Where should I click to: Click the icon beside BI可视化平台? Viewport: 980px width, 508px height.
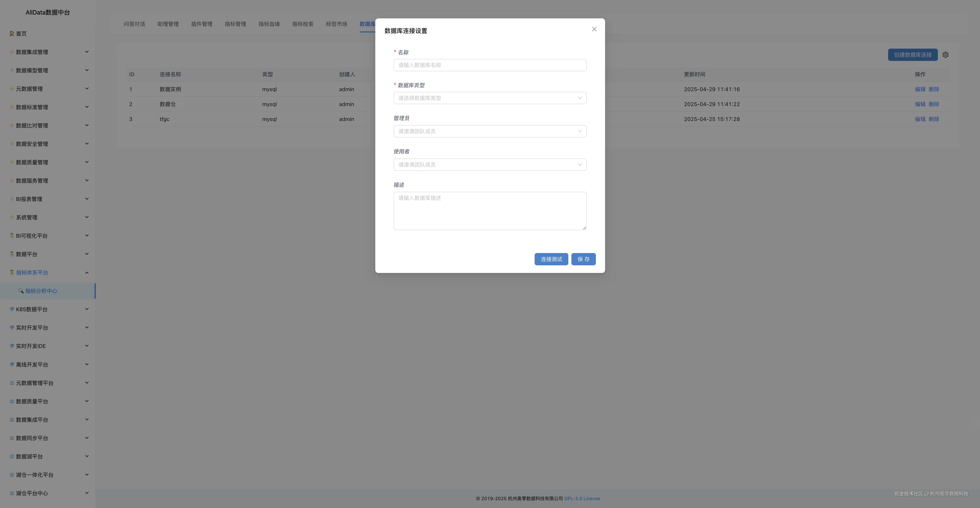(x=12, y=235)
